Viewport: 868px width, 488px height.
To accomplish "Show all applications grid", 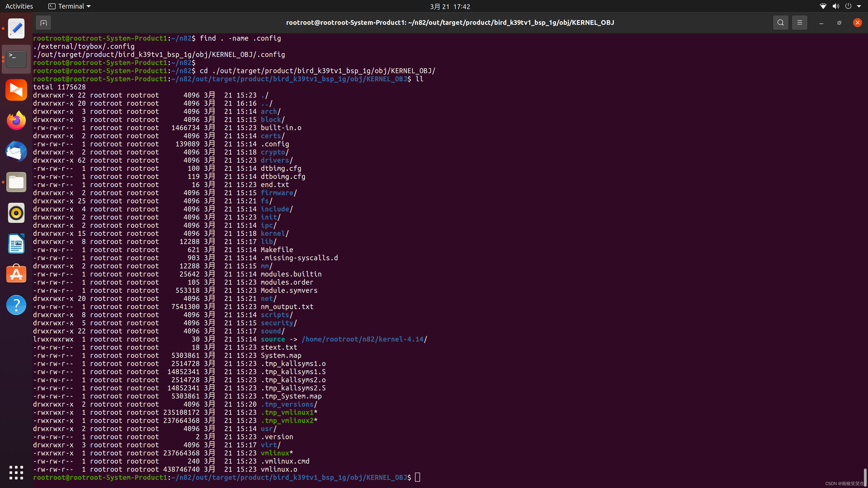I will [x=16, y=472].
